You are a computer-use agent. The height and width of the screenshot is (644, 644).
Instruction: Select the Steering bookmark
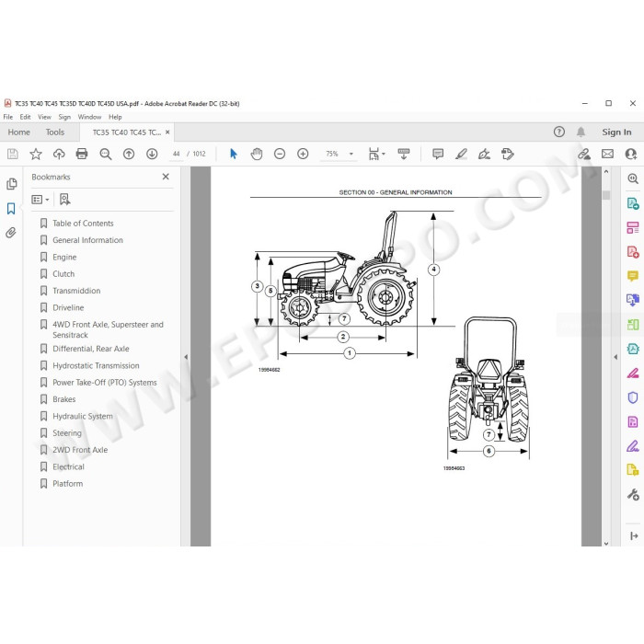(x=67, y=433)
